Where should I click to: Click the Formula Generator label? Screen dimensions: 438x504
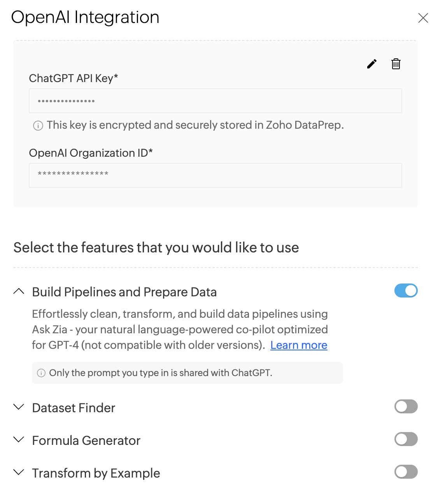pos(86,440)
